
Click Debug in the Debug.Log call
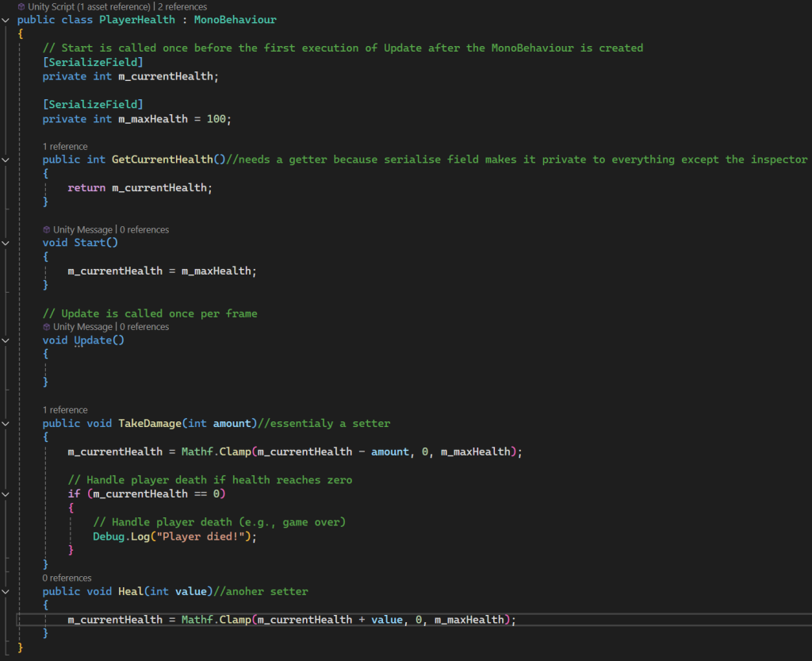pos(109,536)
